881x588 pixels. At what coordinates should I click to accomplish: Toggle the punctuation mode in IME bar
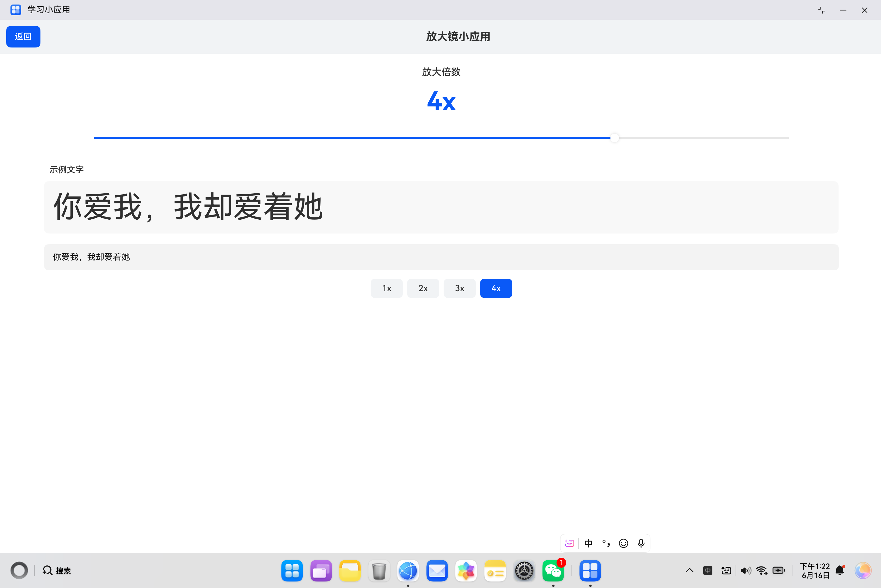point(606,543)
